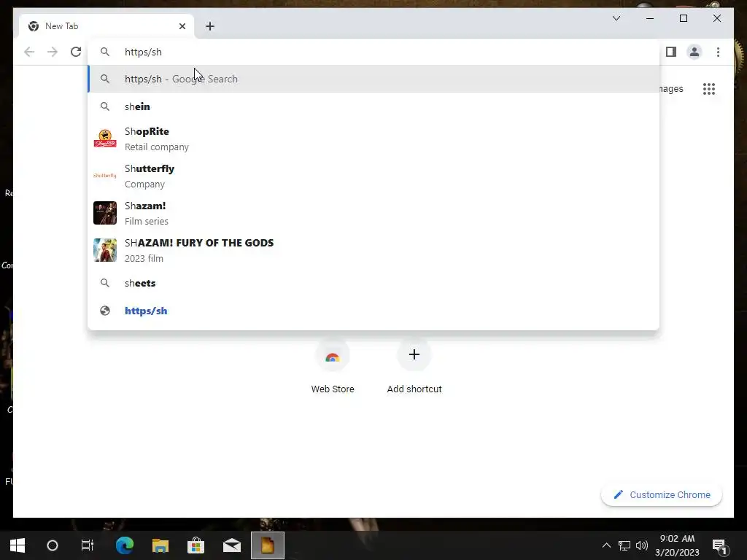This screenshot has height=560, width=747.
Task: Click the globe icon beside https/sh
Action: pyautogui.click(x=105, y=311)
